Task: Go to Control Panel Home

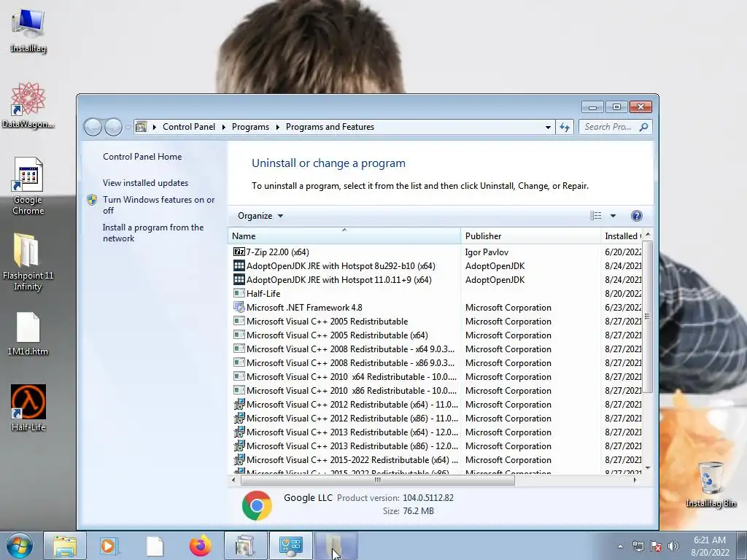Action: (x=142, y=156)
